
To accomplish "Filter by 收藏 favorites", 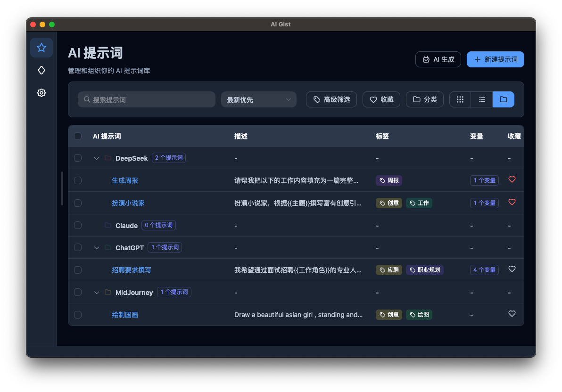I will tap(381, 99).
